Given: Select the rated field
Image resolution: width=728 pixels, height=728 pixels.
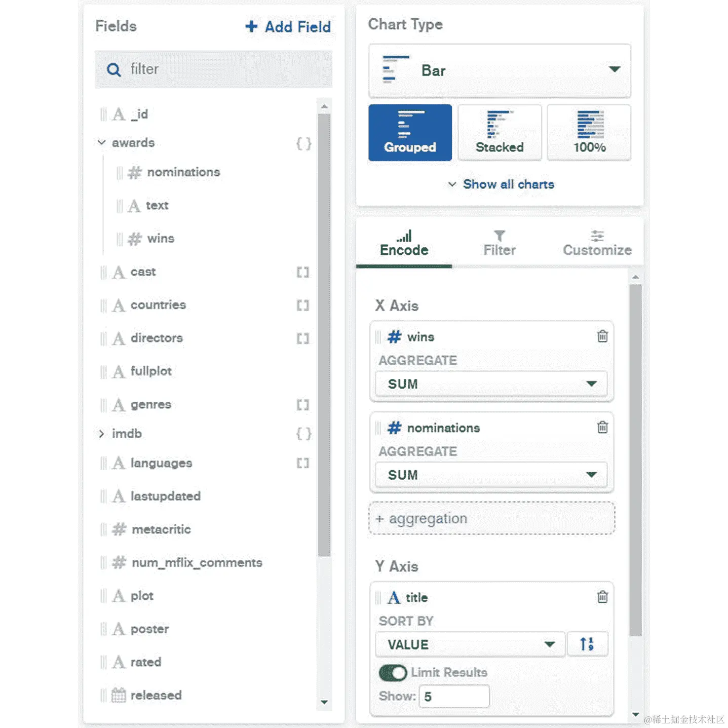Looking at the screenshot, I should [x=146, y=662].
